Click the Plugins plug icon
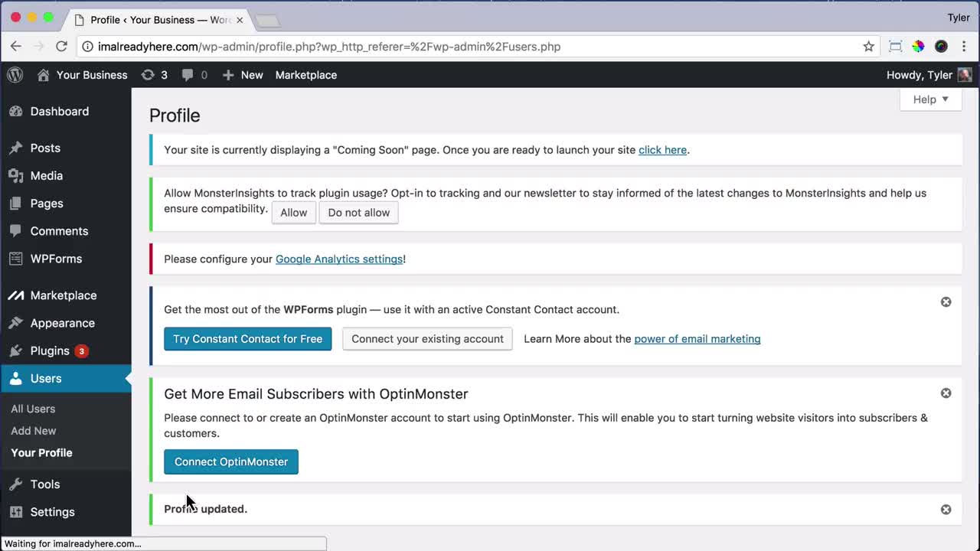 tap(16, 350)
